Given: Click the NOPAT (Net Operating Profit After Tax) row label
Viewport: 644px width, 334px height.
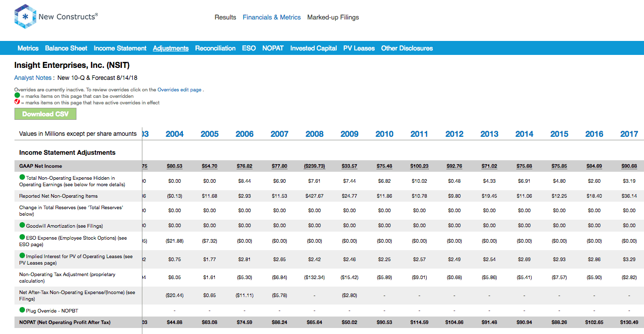Looking at the screenshot, I should 65,323.
